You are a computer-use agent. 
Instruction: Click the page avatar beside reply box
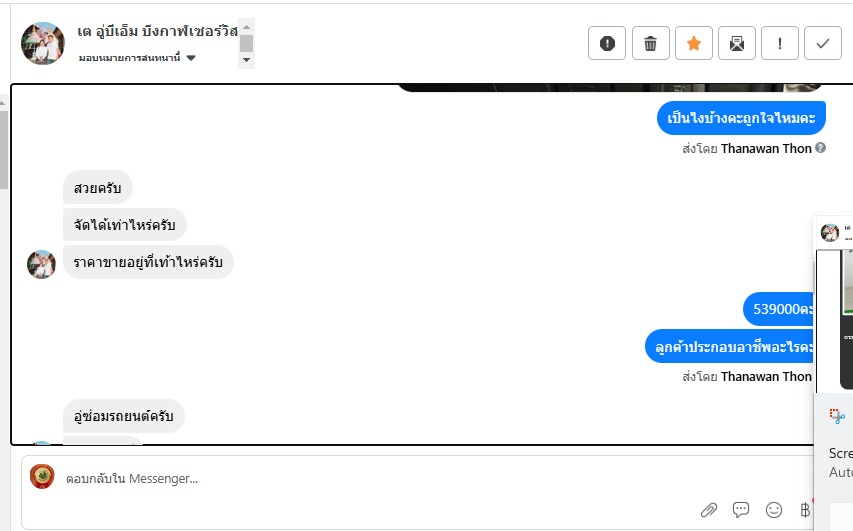click(42, 477)
